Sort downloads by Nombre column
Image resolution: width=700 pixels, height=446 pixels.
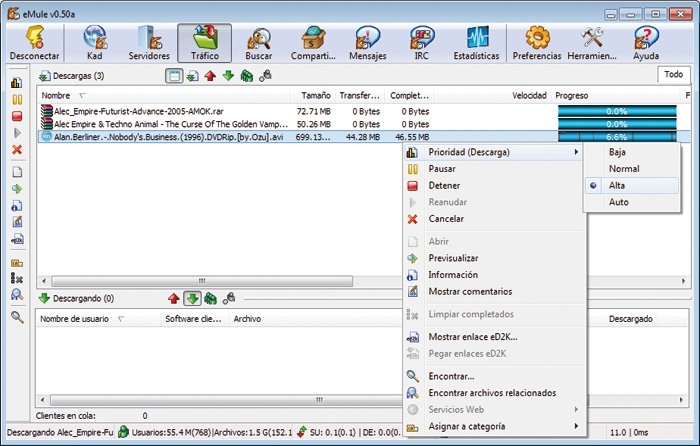coord(163,96)
